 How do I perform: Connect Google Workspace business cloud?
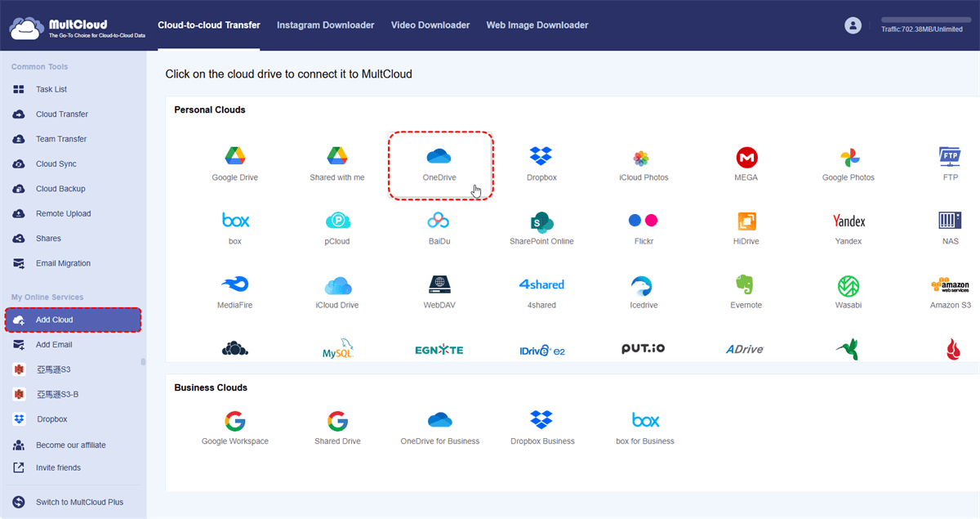click(x=235, y=427)
